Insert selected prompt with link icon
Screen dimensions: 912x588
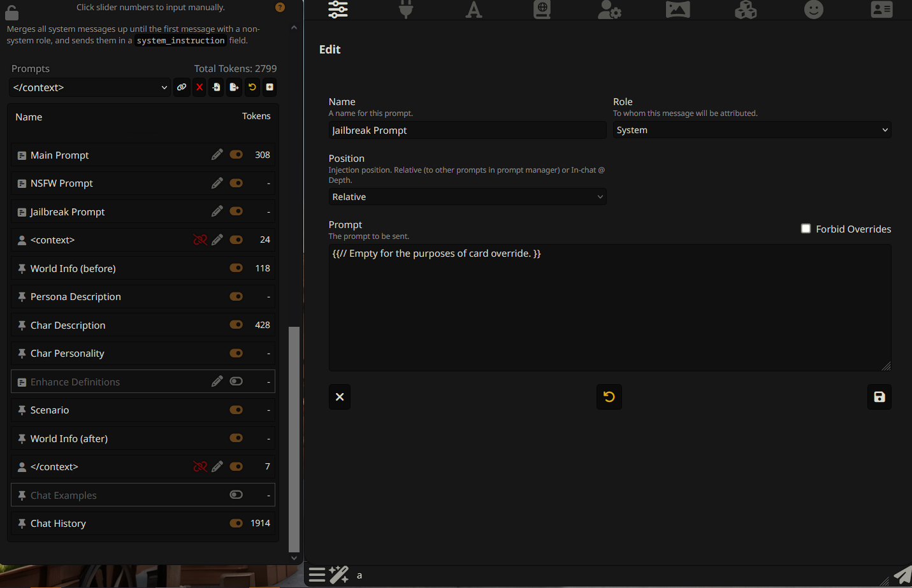point(182,87)
